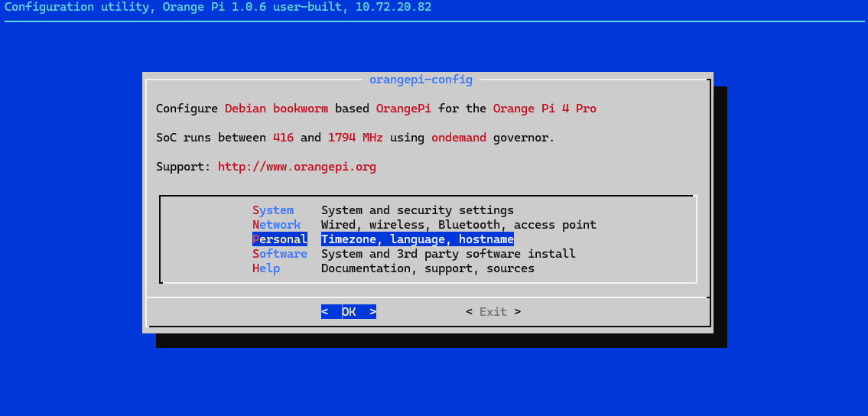The image size is (868, 416).
Task: Click the OK button
Action: (349, 311)
